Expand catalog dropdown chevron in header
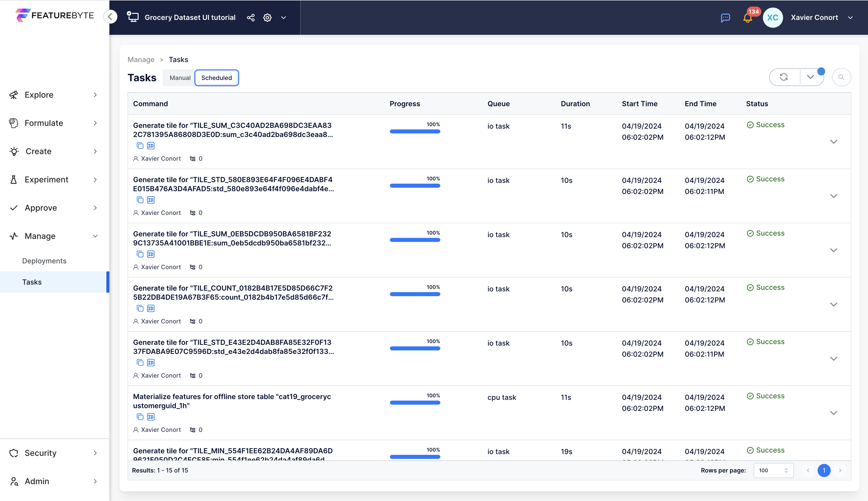The image size is (868, 501). [283, 18]
